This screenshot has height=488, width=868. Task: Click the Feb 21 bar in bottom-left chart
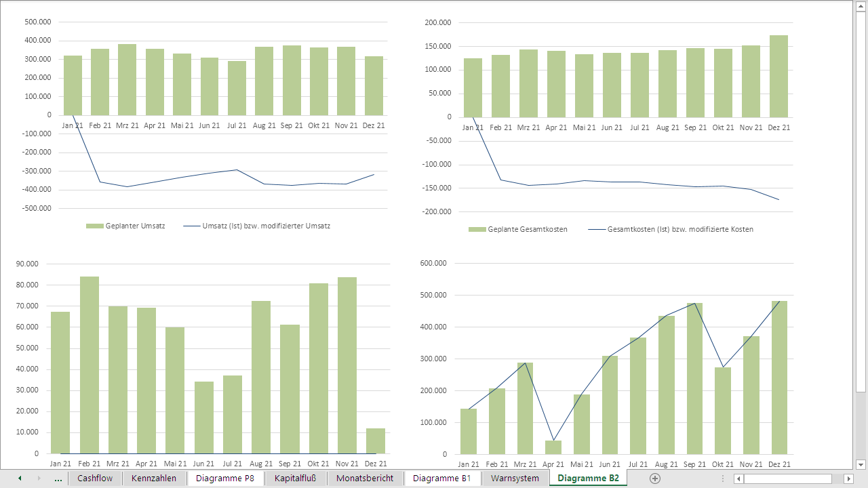click(x=90, y=365)
